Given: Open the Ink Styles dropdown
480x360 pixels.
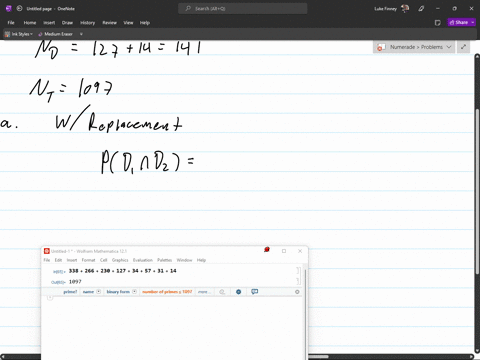Looking at the screenshot, I should 19,34.
